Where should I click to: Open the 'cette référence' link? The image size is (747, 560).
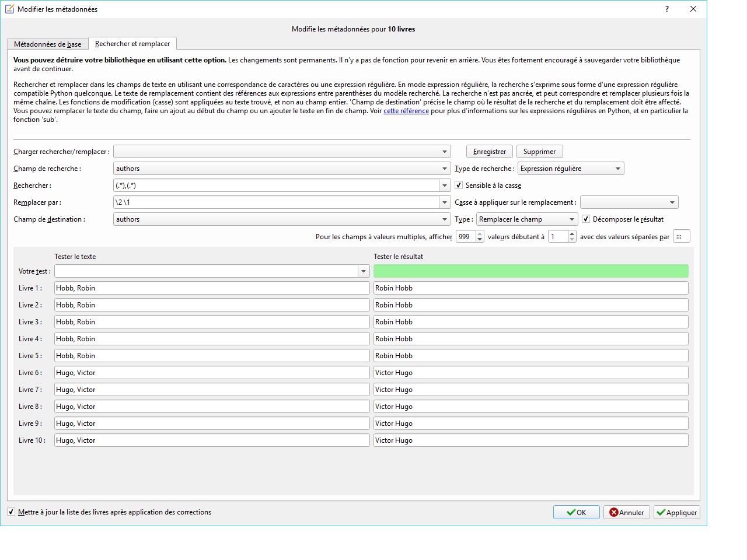tap(406, 111)
